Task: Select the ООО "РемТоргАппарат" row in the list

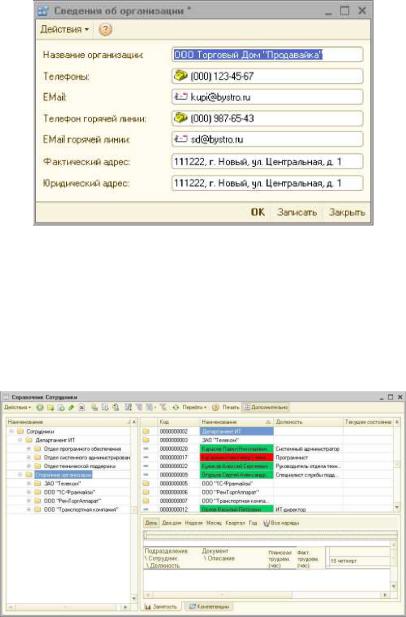Action: point(268,492)
